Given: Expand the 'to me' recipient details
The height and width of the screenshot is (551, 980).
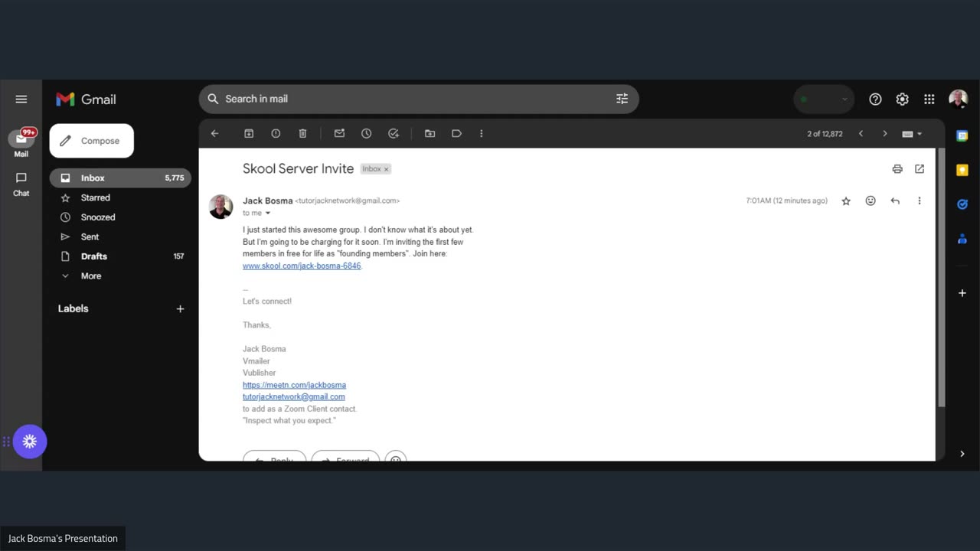Looking at the screenshot, I should (267, 214).
